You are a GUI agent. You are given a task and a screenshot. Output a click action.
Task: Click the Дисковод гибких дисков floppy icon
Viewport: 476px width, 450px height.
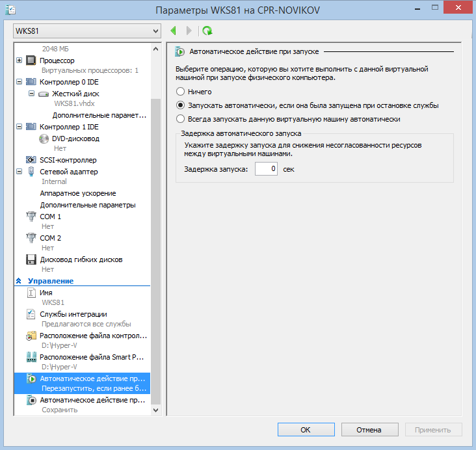[x=31, y=259]
